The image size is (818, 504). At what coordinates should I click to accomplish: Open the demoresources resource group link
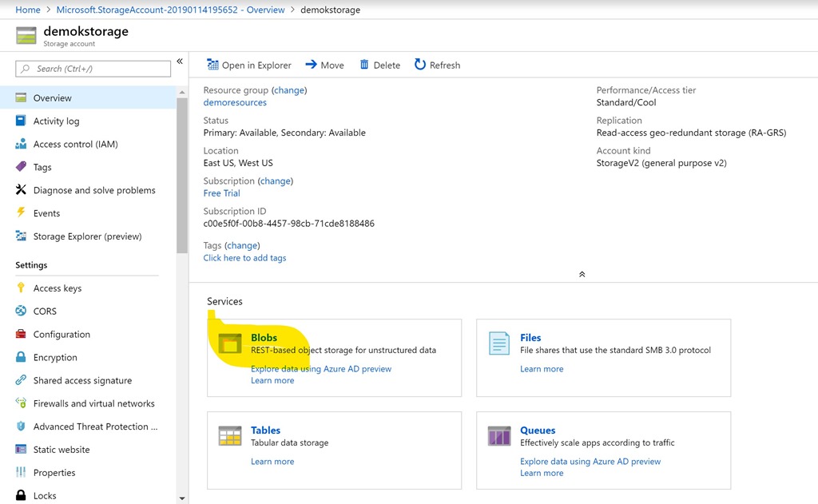(235, 102)
